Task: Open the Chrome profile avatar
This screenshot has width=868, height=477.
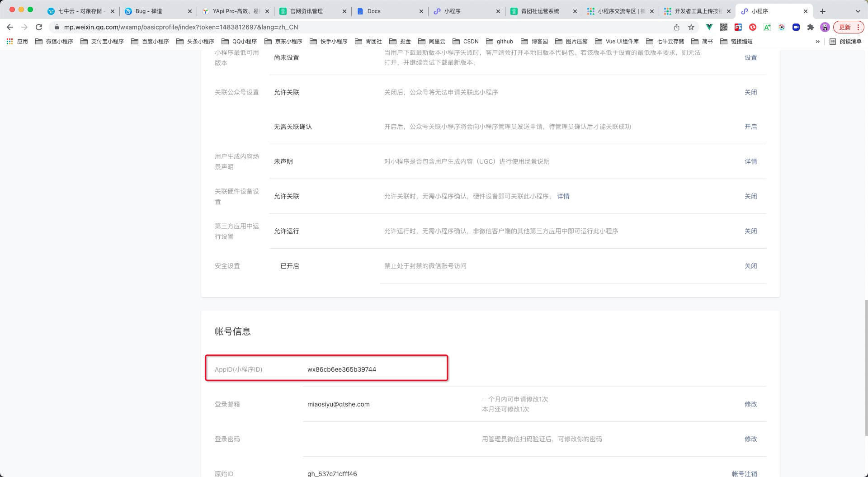Action: 825,27
